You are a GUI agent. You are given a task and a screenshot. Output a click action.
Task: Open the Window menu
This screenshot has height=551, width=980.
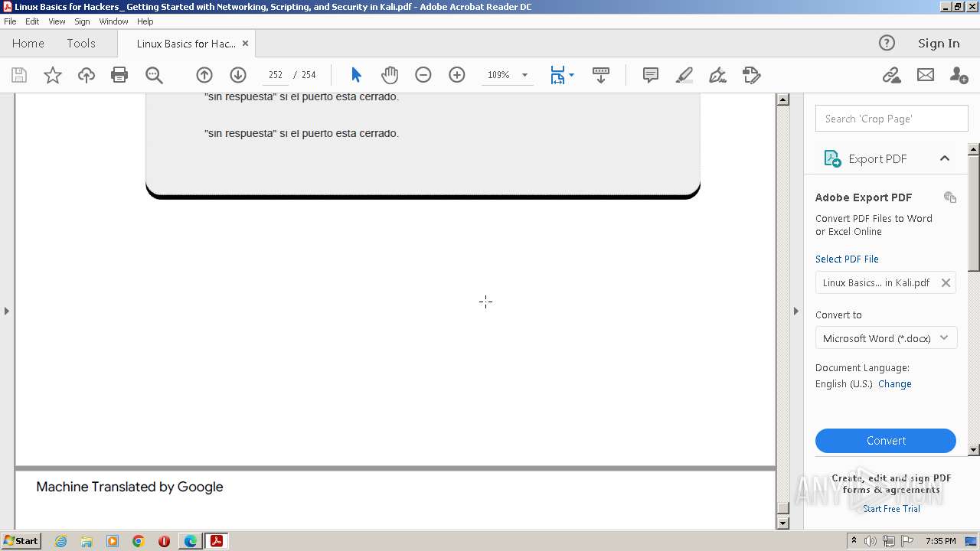[113, 21]
